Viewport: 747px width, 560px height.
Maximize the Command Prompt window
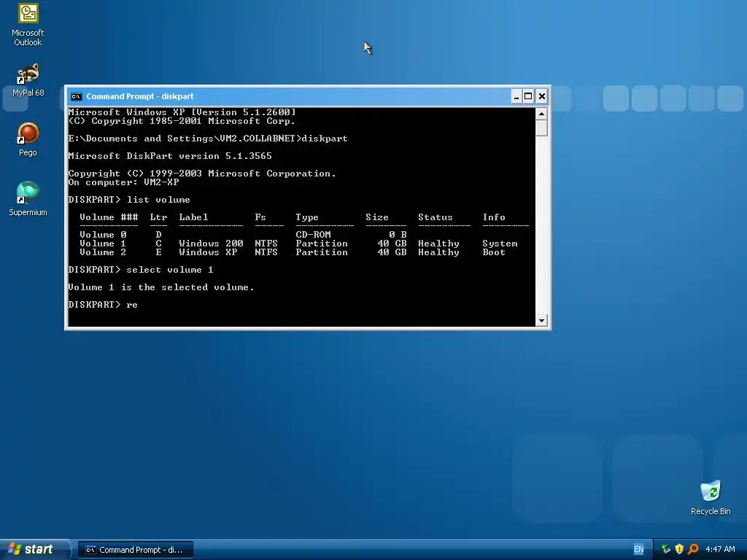528,97
